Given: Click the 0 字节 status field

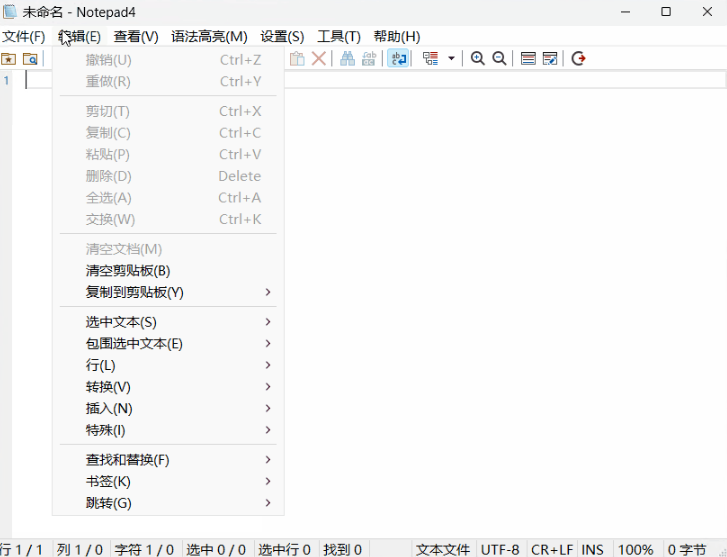Looking at the screenshot, I should (689, 550).
